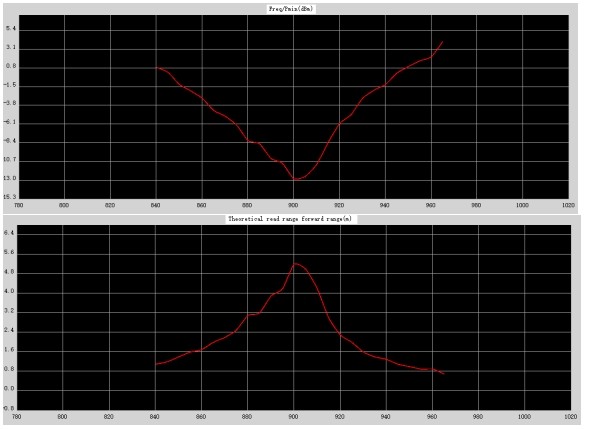Click the 6.4 y-axis label of the read range chart

[9, 233]
